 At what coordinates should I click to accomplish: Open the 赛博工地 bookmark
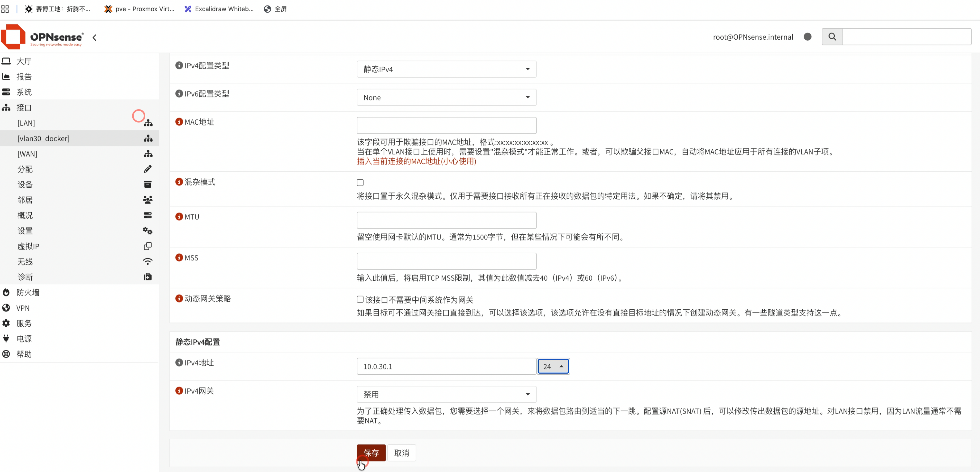pyautogui.click(x=57, y=9)
